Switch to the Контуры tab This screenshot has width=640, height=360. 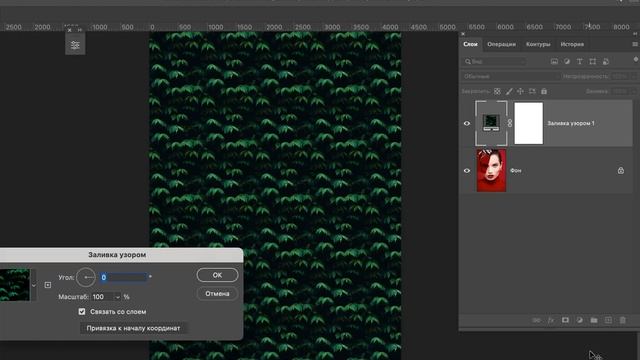click(538, 44)
